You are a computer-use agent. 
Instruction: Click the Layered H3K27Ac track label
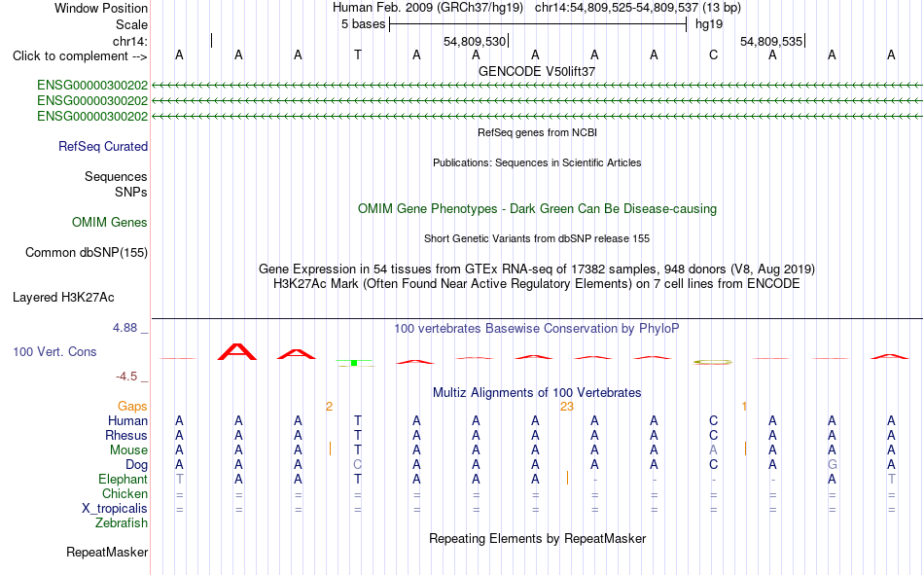pos(63,298)
